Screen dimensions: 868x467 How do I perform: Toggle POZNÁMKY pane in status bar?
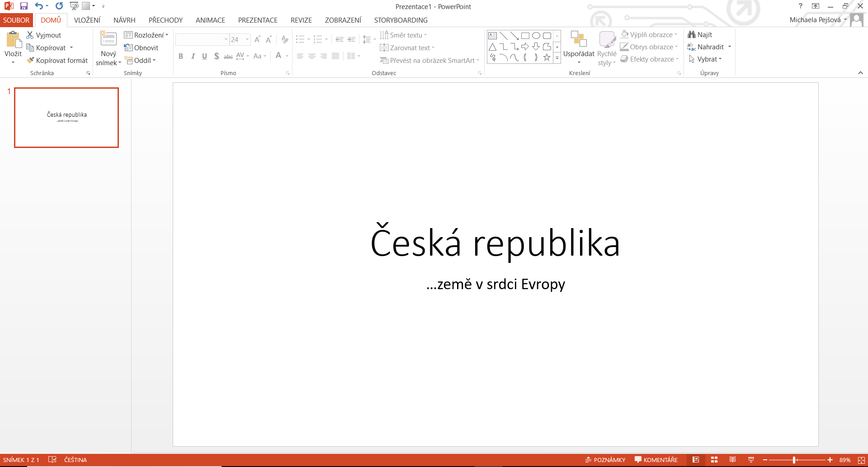tap(605, 460)
